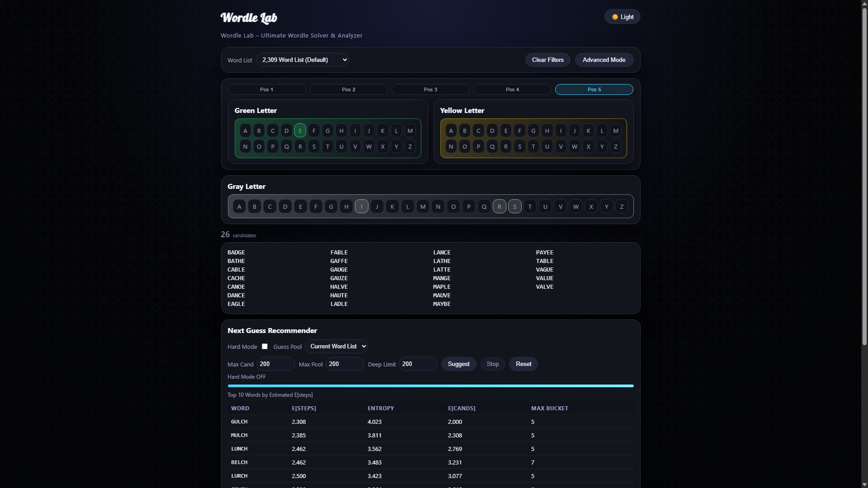
Task: Edit the Max Cand input field
Action: click(275, 364)
